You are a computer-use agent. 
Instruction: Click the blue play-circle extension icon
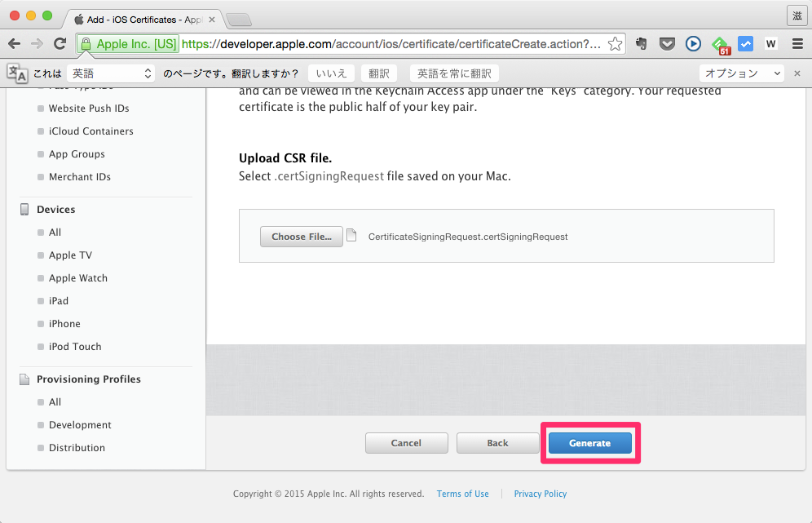[x=693, y=44]
